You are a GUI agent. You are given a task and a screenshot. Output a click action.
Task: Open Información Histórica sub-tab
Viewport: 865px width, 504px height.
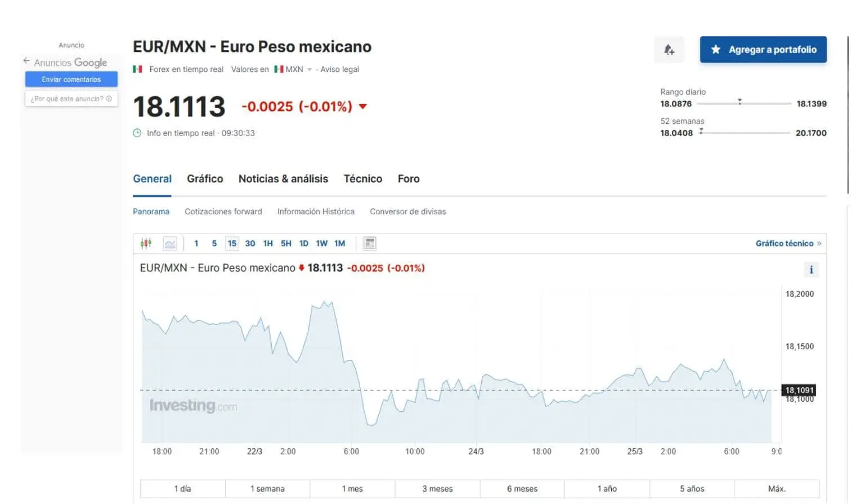[x=316, y=211]
